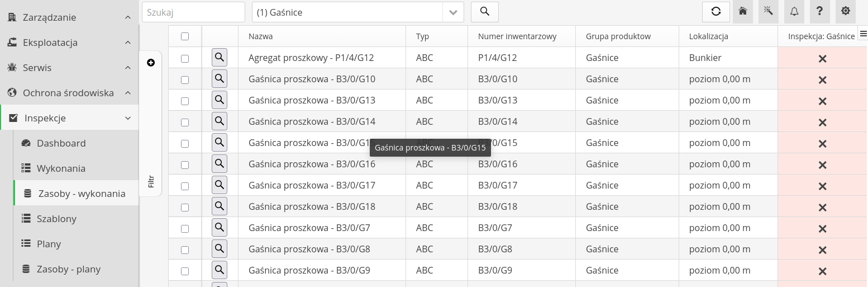Open the table column menu hamburger icon
The width and height of the screenshot is (868, 287).
pos(863,34)
